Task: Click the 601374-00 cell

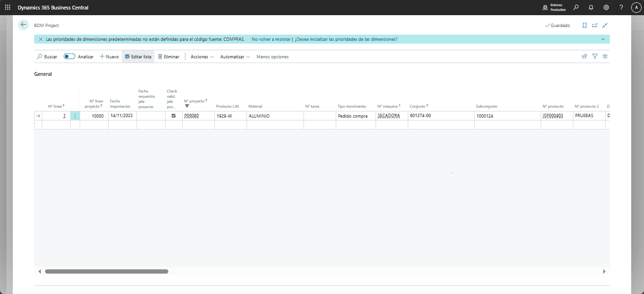Action: tap(441, 116)
